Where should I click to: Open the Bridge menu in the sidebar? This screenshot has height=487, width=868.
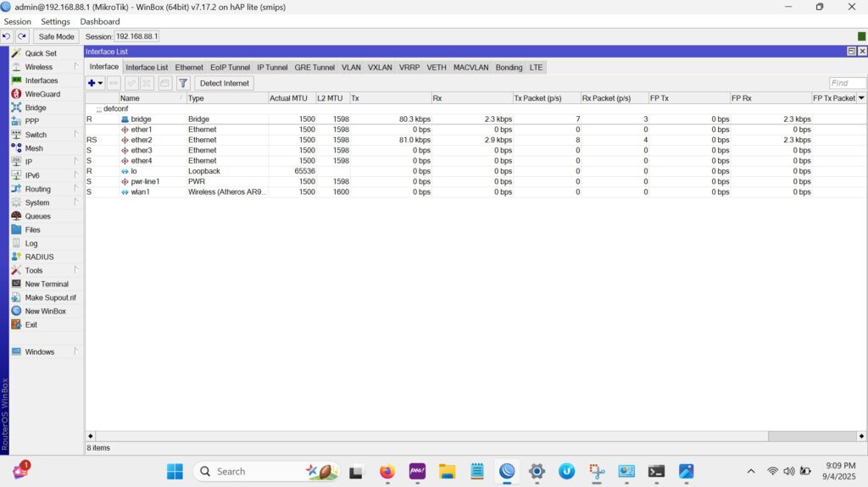tap(35, 108)
